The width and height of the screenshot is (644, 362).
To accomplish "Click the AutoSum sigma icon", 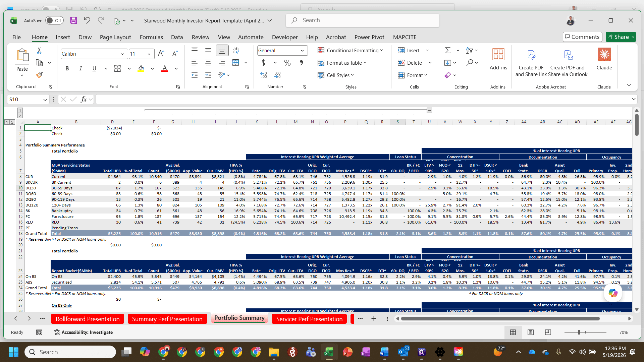I will [448, 50].
